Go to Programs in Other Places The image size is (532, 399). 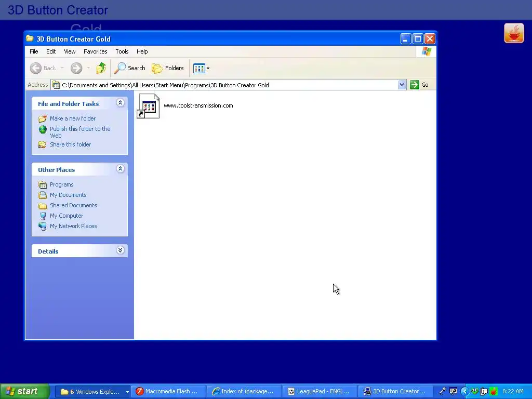pos(61,184)
